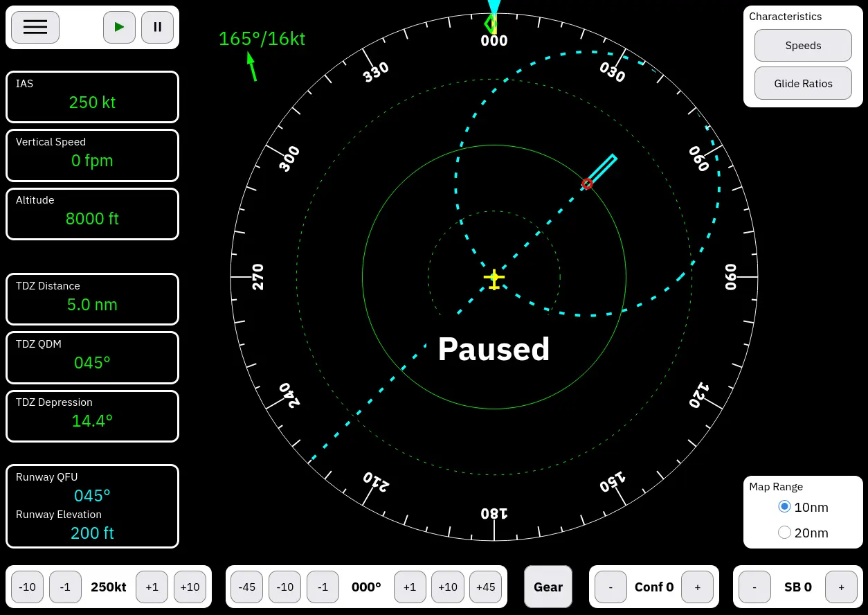Image resolution: width=868 pixels, height=615 pixels.
Task: Start the simulation with the play button
Action: coord(120,27)
